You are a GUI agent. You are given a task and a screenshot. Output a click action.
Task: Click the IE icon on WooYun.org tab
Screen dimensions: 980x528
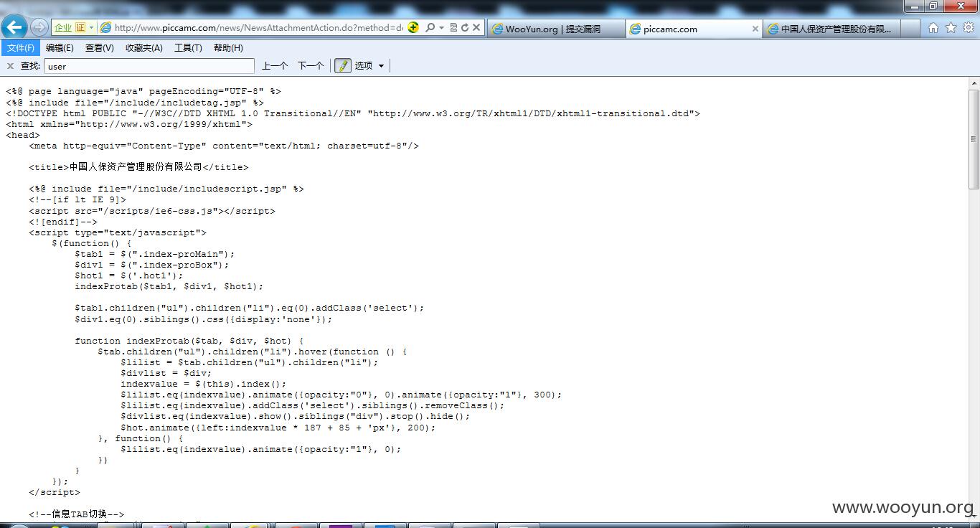click(x=496, y=29)
